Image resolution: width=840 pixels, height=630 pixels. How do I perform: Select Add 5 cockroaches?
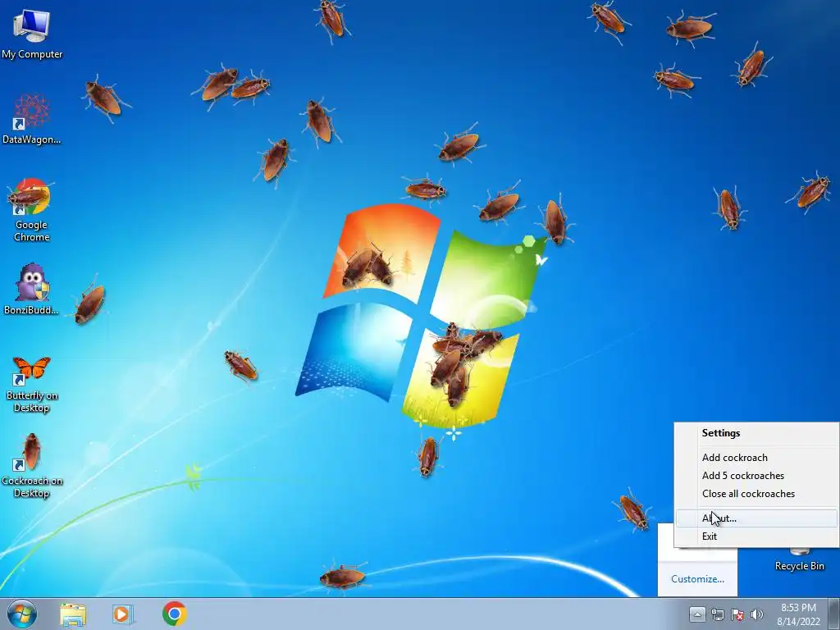coord(756,476)
